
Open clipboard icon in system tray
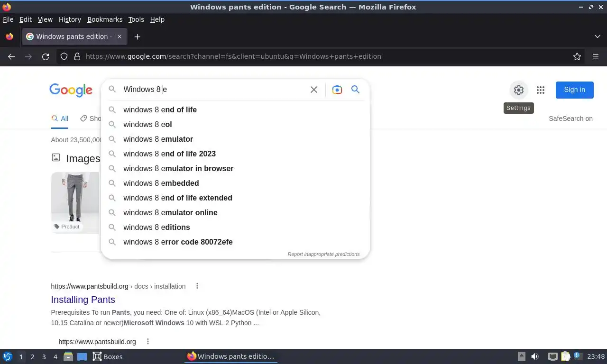coord(566,356)
